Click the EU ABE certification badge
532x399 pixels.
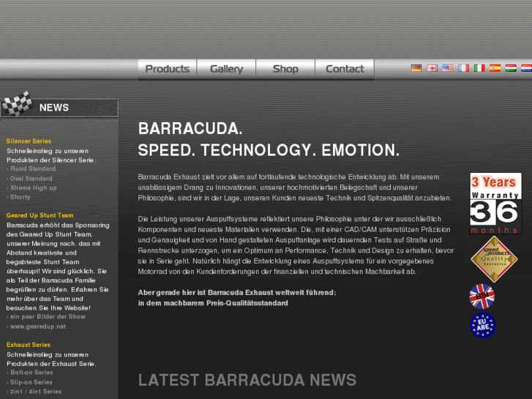482,325
